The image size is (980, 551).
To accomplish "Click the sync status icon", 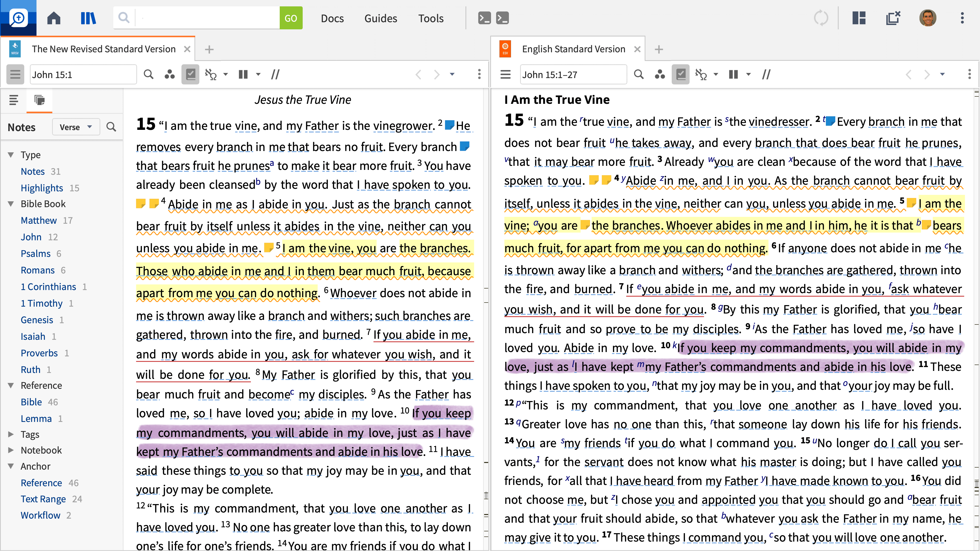I will click(820, 18).
